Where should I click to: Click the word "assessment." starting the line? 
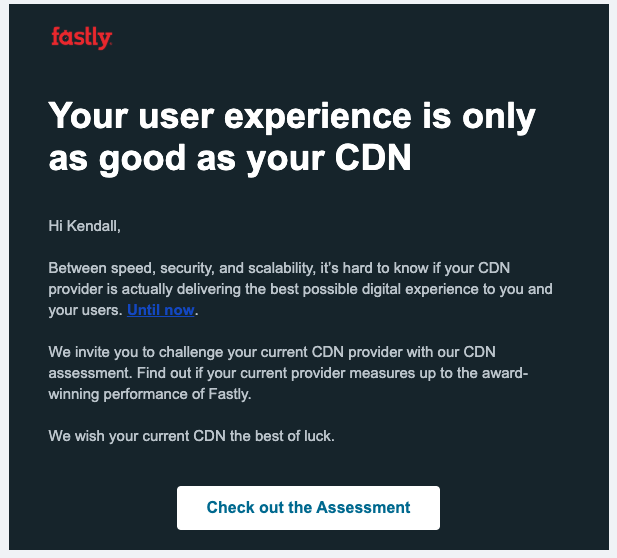[x=91, y=373]
